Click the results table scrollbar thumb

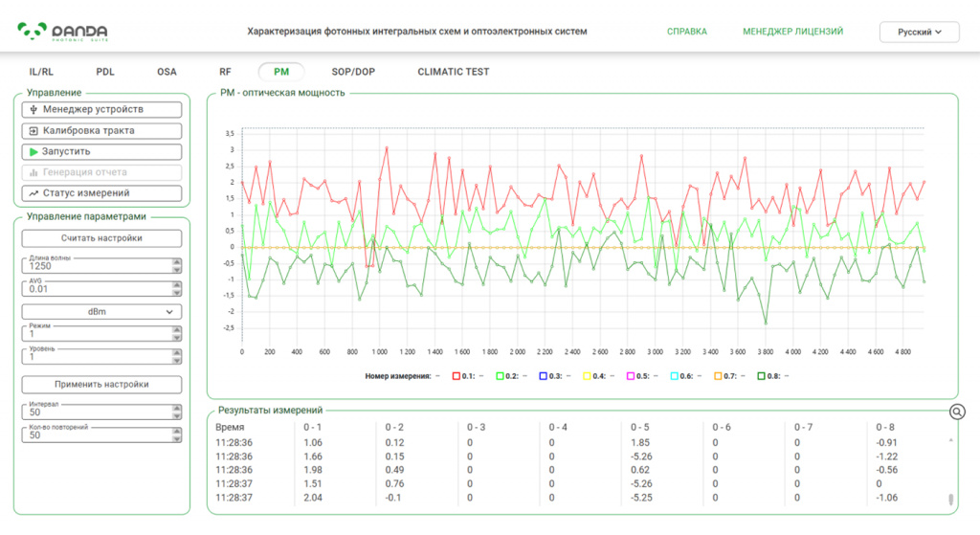(x=950, y=500)
